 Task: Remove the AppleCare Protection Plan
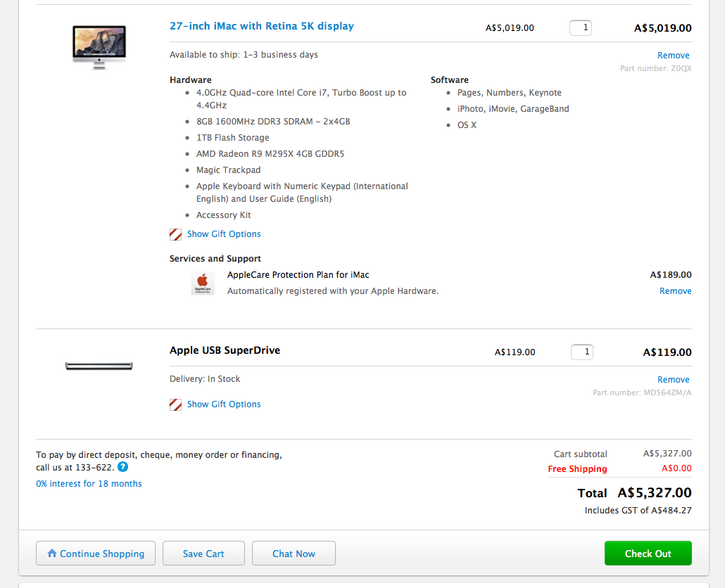coord(675,291)
